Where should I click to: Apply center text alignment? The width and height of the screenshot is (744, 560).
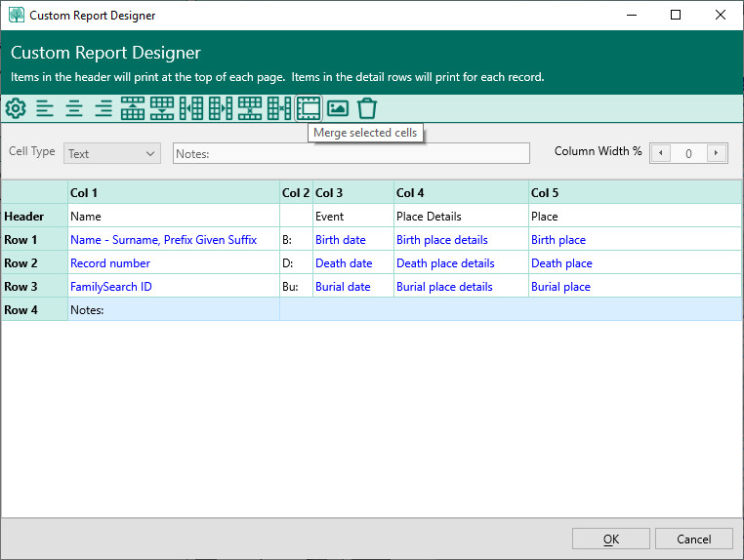pos(74,109)
